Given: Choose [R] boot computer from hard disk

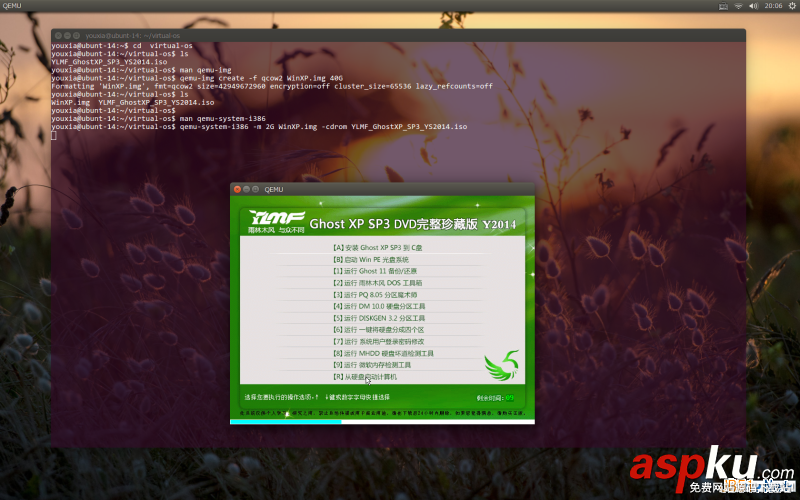Looking at the screenshot, I should tap(365, 377).
